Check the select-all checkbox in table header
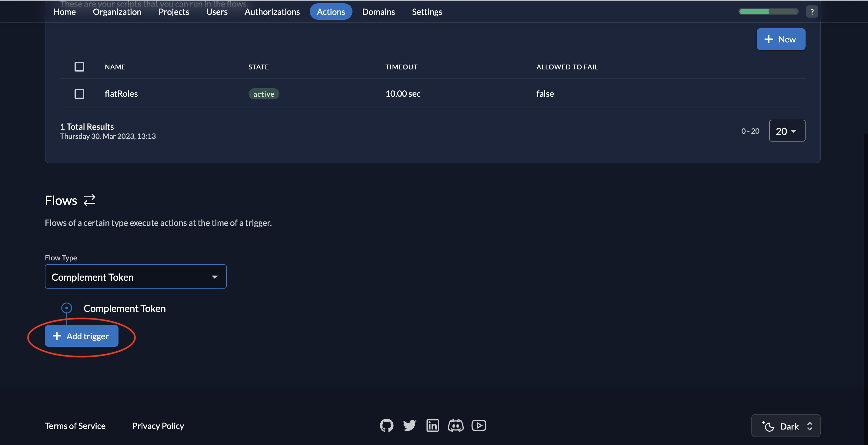The height and width of the screenshot is (445, 868). click(79, 67)
